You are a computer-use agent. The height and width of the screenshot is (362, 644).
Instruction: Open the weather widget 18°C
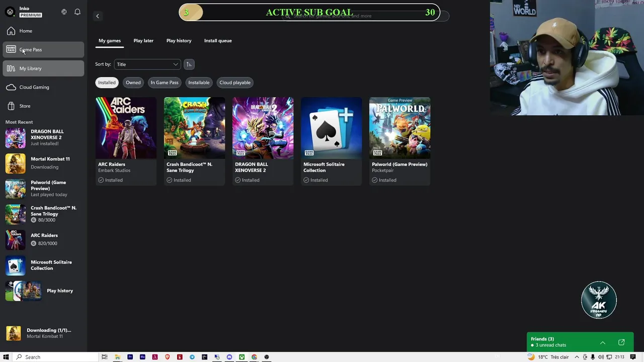548,357
